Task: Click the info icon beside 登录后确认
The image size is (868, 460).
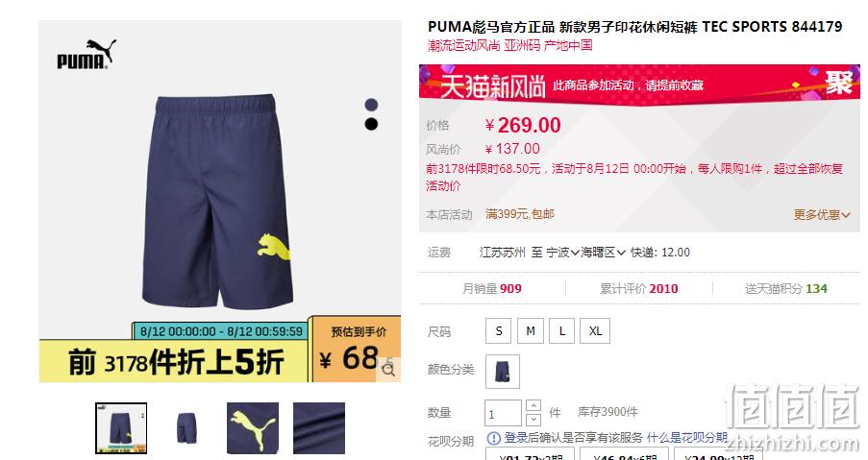Action: [493, 438]
